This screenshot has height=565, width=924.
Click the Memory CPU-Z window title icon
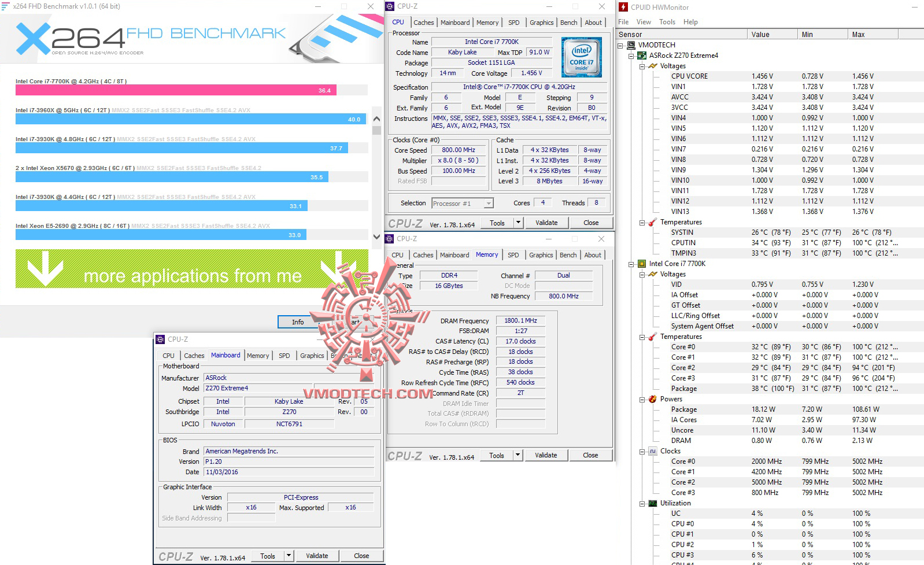(390, 238)
